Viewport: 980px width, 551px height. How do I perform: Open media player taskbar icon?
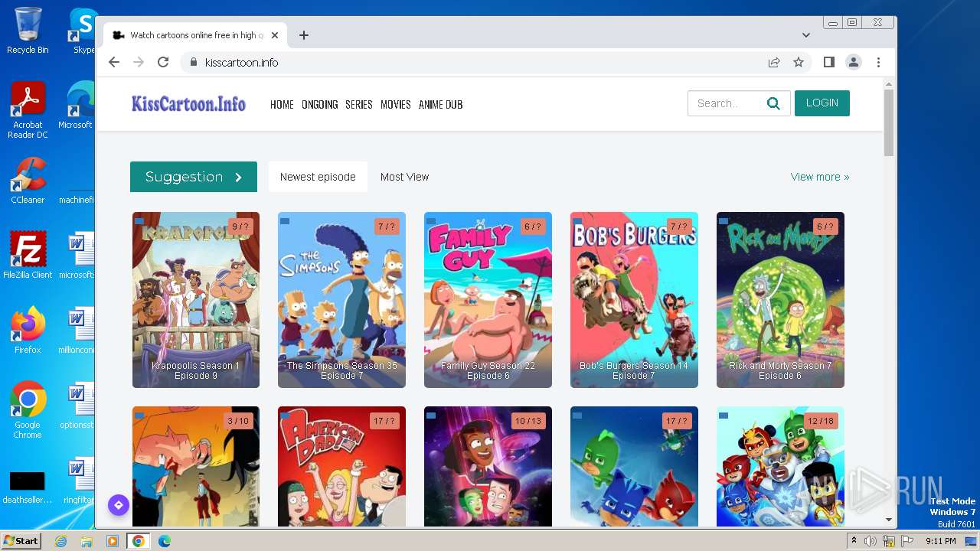tap(113, 541)
